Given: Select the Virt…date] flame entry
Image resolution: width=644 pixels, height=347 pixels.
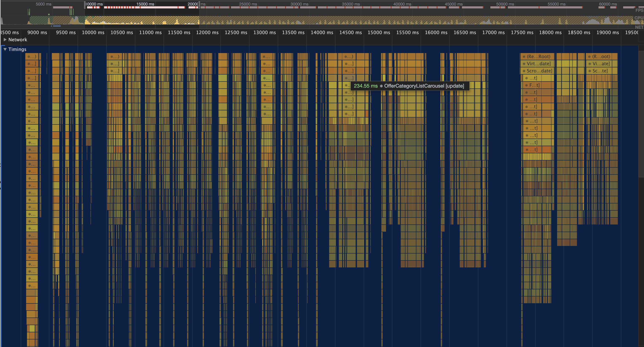Looking at the screenshot, I should click(x=537, y=64).
